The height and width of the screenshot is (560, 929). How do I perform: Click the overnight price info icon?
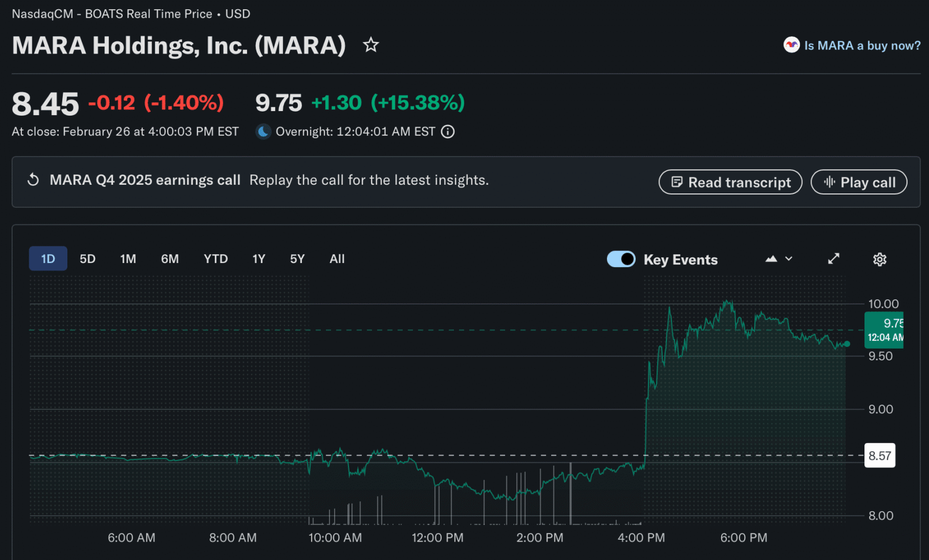(x=448, y=132)
